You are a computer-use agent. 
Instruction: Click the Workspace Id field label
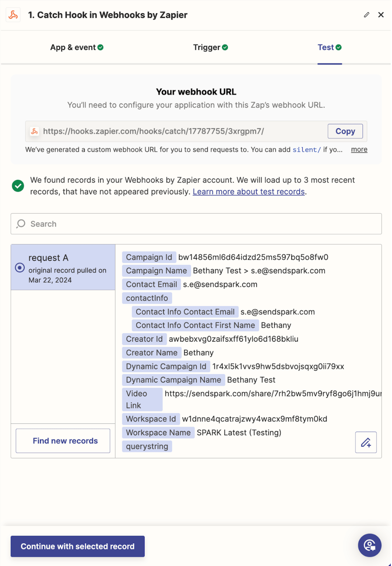click(151, 419)
